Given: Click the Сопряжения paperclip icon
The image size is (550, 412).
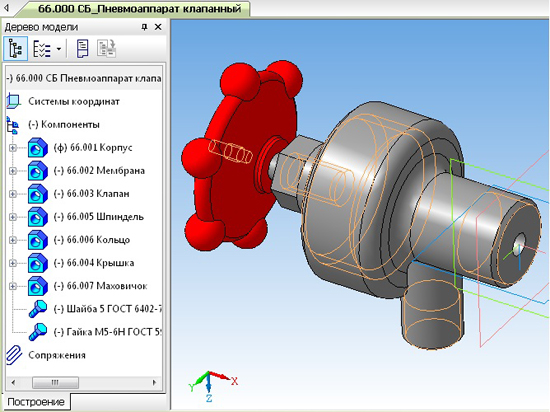Looking at the screenshot, I should pyautogui.click(x=14, y=355).
